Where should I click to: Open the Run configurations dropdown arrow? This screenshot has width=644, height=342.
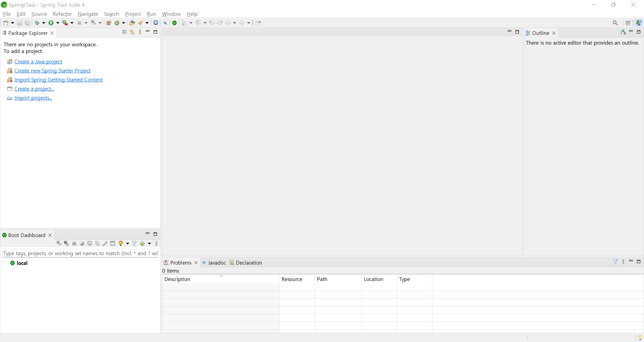tap(58, 23)
